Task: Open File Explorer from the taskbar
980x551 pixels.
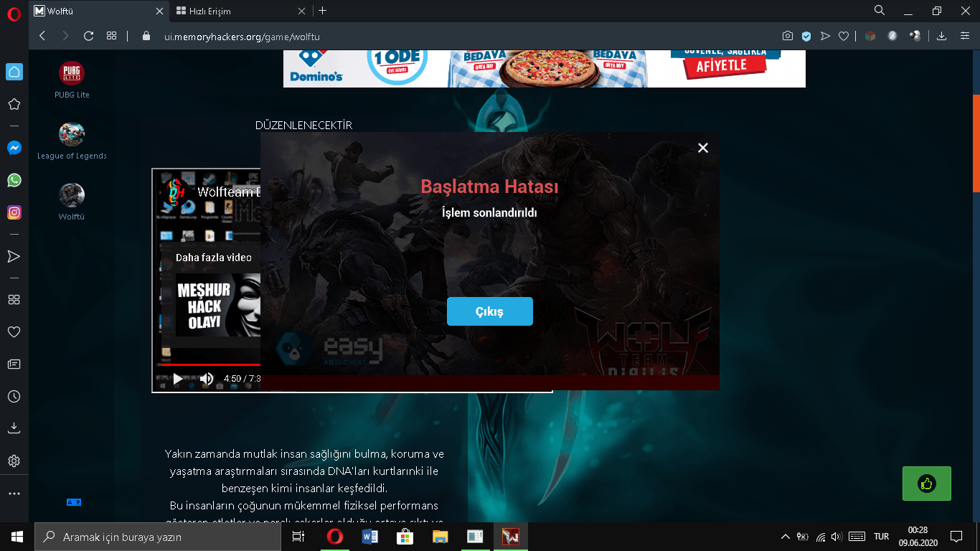Action: [x=440, y=537]
